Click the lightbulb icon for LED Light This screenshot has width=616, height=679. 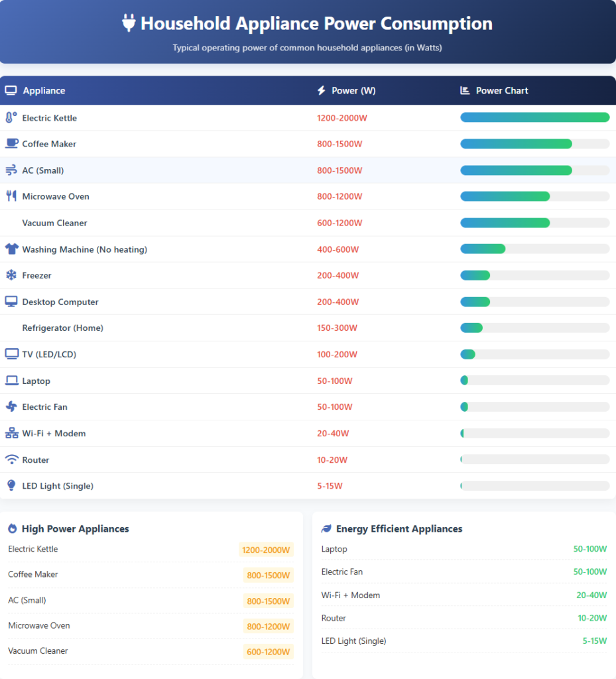tap(11, 486)
